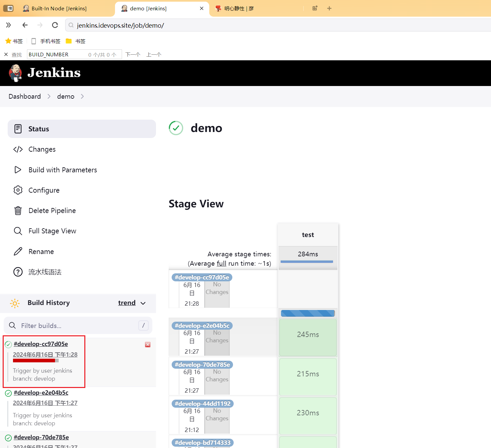Click the sidebar expand double-chevron icon
Viewport: 491px width, 448px height.
click(x=8, y=25)
